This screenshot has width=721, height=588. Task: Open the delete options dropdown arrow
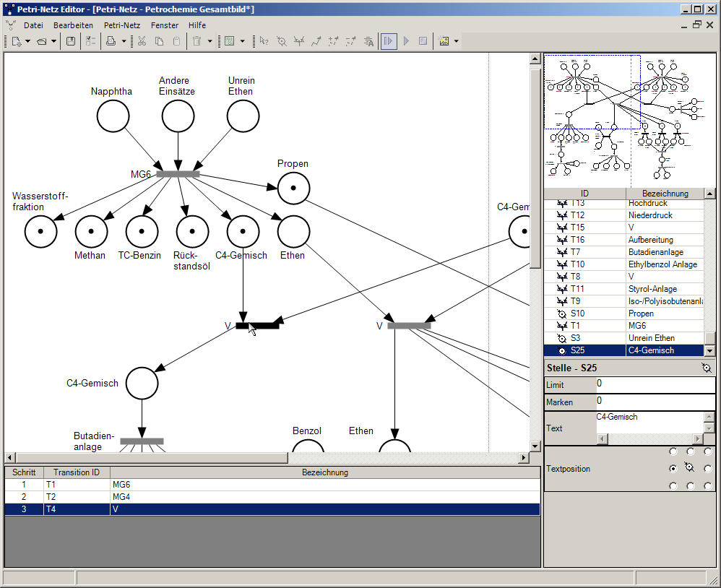coord(210,41)
